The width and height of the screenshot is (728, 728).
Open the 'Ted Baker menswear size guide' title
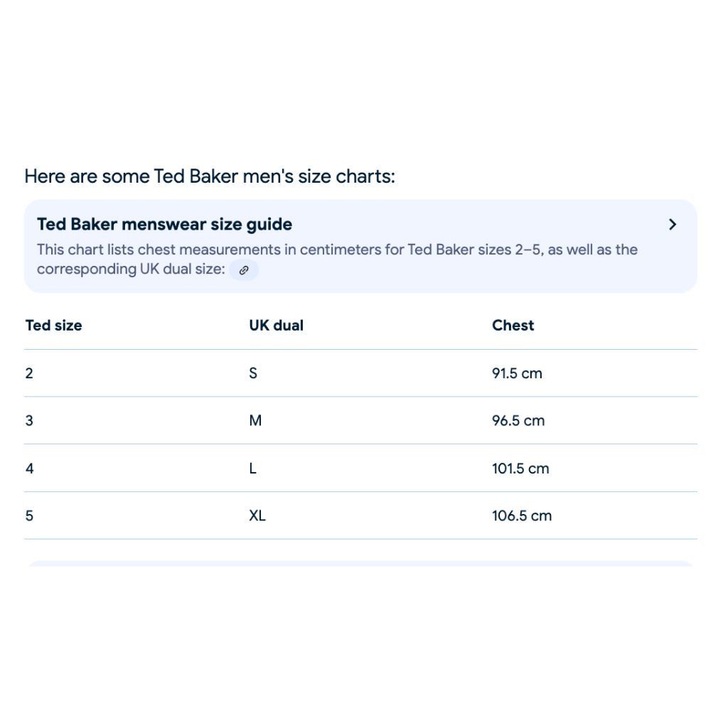[x=164, y=224]
